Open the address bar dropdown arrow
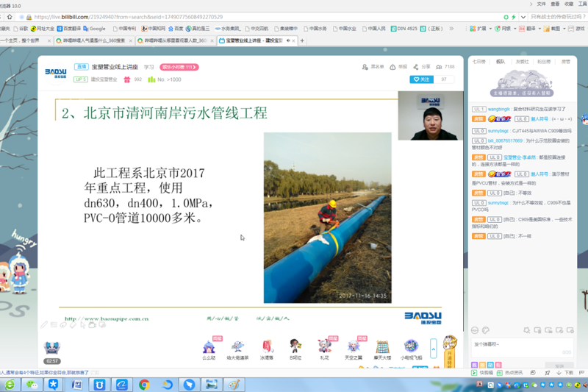The height and width of the screenshot is (392, 588). [523, 17]
